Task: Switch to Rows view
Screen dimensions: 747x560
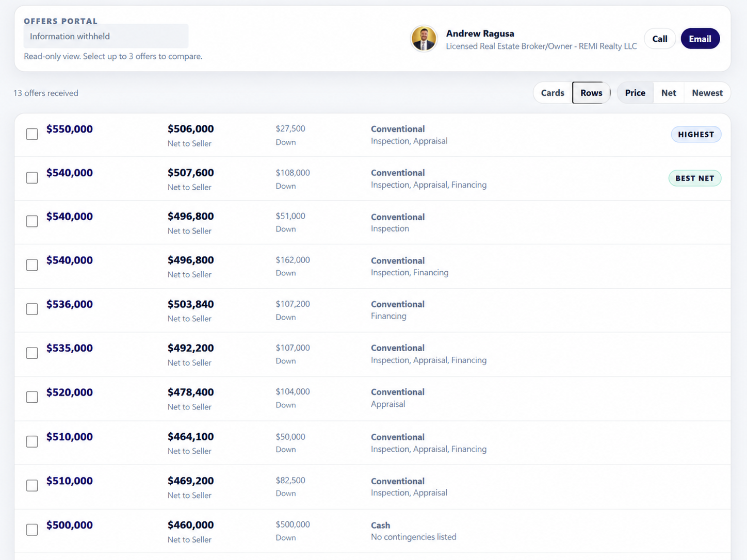Action: pos(591,93)
